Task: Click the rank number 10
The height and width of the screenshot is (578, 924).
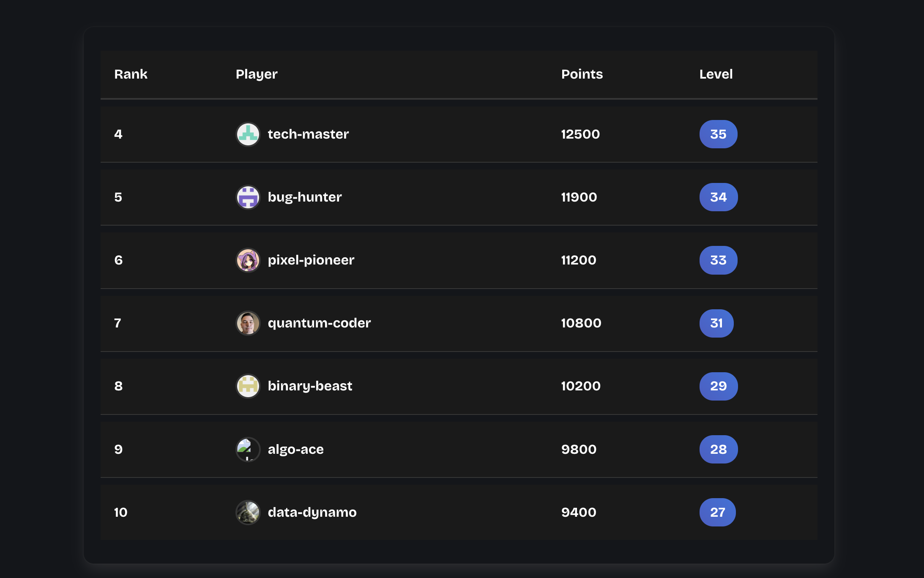Action: click(121, 512)
